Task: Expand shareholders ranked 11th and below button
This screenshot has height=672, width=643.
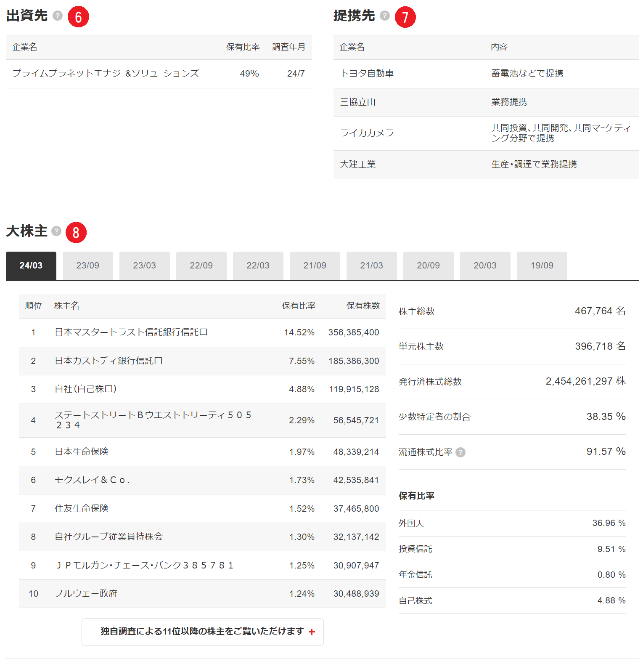Action: [x=203, y=632]
